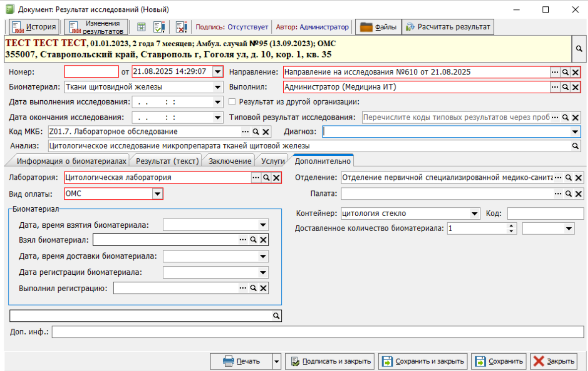Clear the Взял биоматериал field
This screenshot has width=588, height=371.
pos(263,240)
